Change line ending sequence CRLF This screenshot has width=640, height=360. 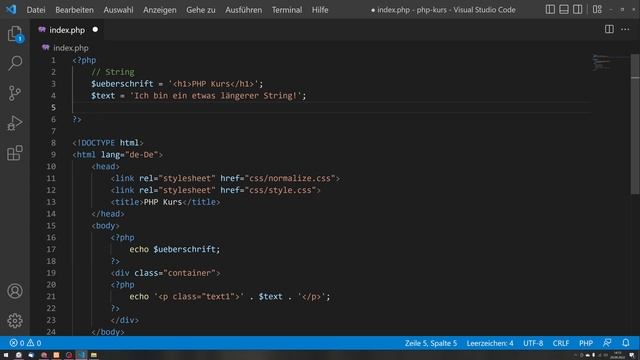pos(561,343)
